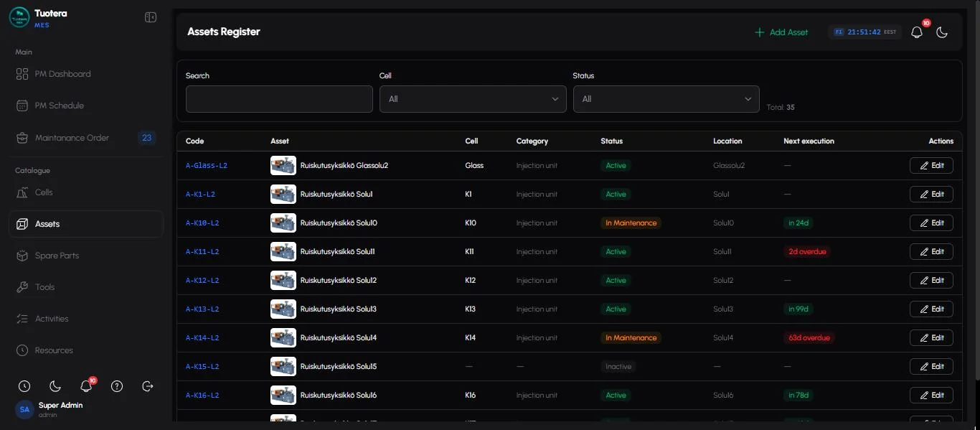The width and height of the screenshot is (980, 430).
Task: Click the Code column header
Action: [x=195, y=141]
